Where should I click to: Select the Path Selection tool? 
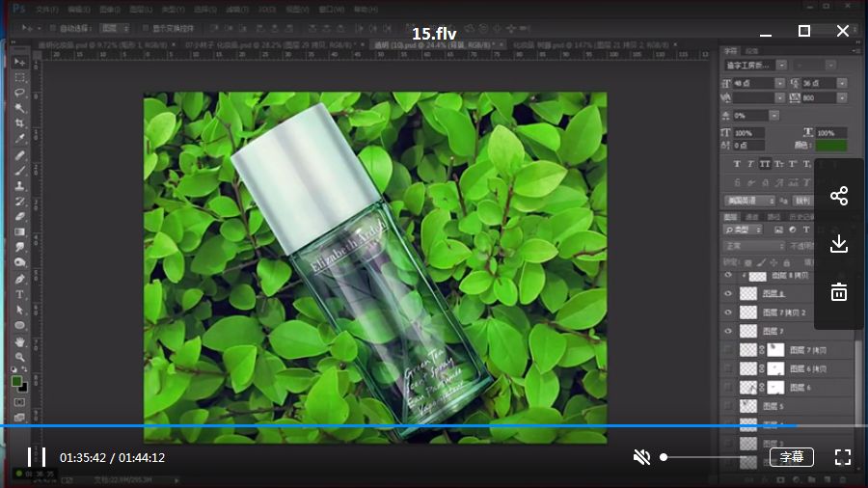(x=19, y=310)
